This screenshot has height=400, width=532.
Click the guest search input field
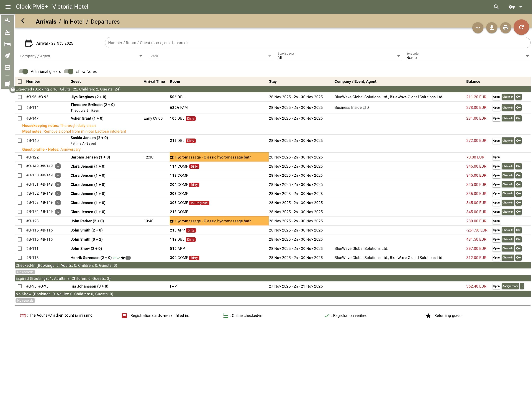click(317, 43)
